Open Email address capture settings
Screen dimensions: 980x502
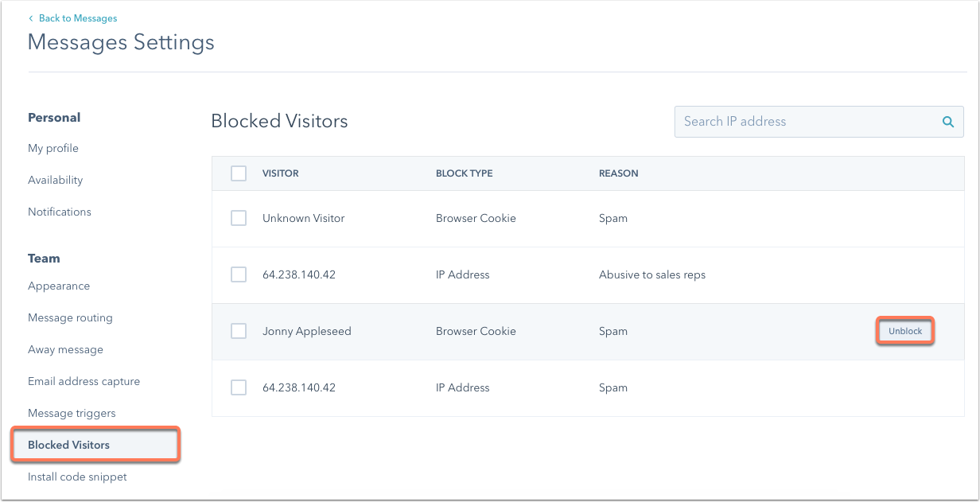coord(84,381)
